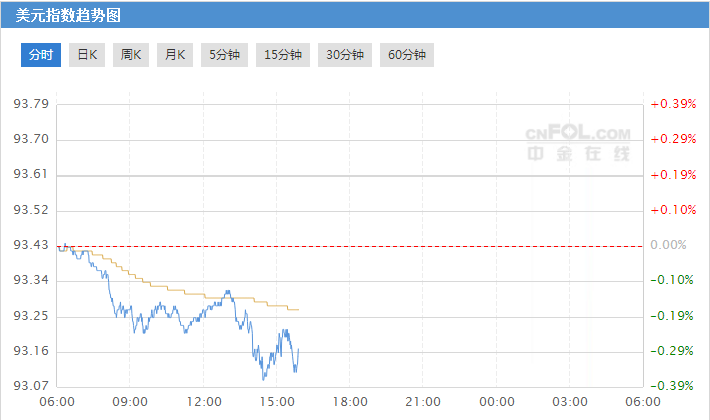Screen dimensions: 710x420
Task: Open the 60分钟 interval chart
Action: [407, 55]
